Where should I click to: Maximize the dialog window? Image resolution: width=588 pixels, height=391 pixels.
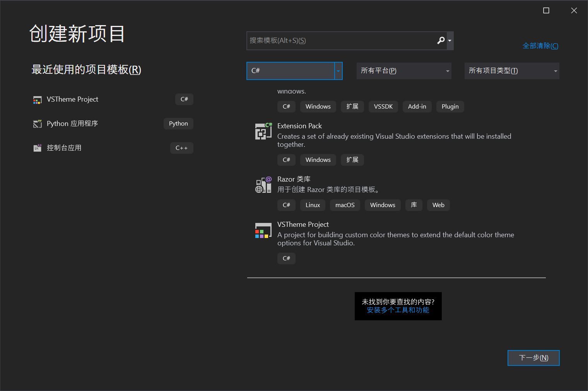click(546, 10)
